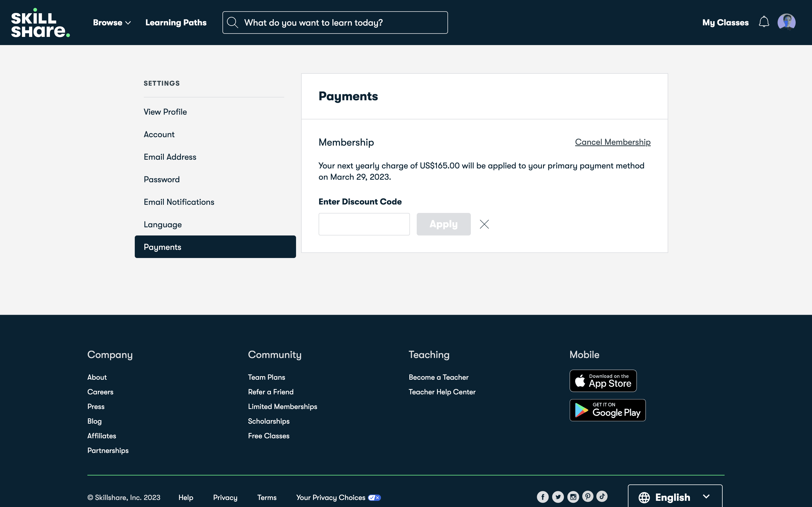
Task: Go to Email Notifications settings
Action: coord(179,202)
